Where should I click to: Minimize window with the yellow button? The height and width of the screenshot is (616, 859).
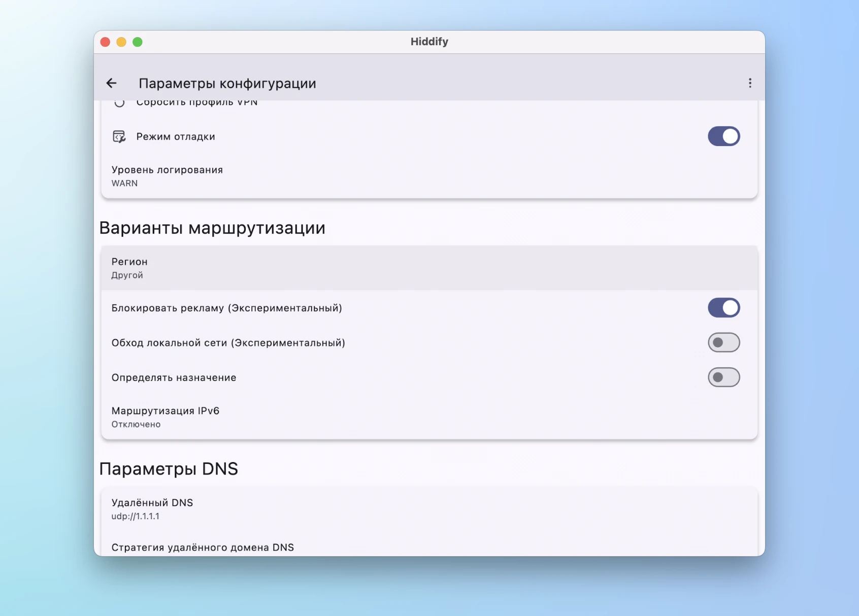coord(120,42)
